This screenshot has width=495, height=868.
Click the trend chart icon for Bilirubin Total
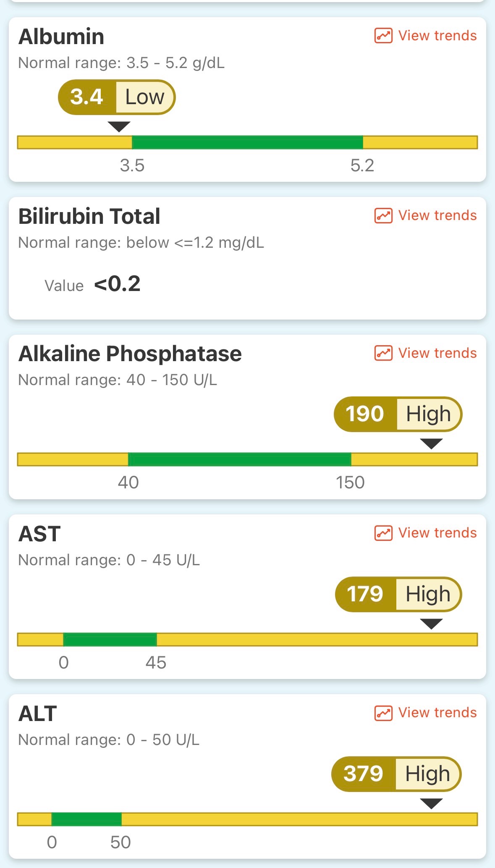pos(383,215)
